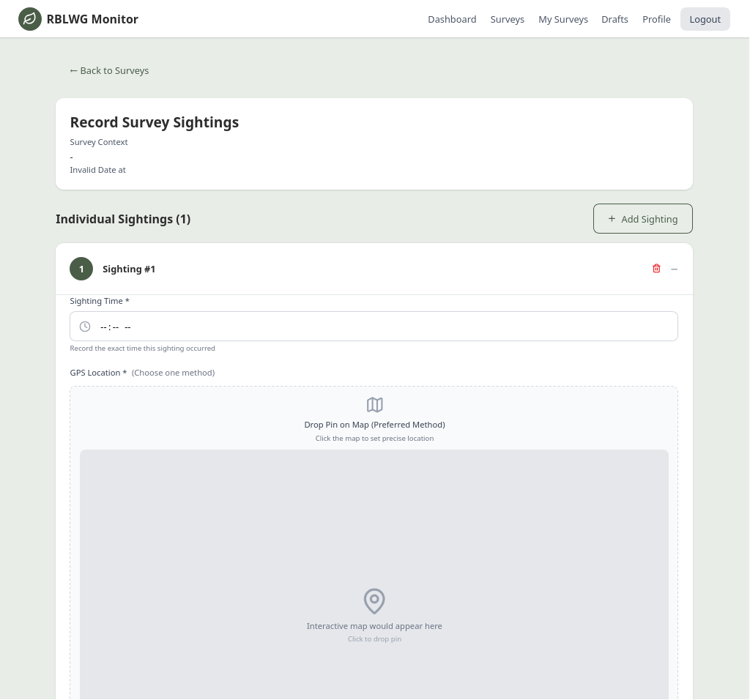The height and width of the screenshot is (700, 750).
Task: Open the Dashboard nav item
Action: point(452,19)
